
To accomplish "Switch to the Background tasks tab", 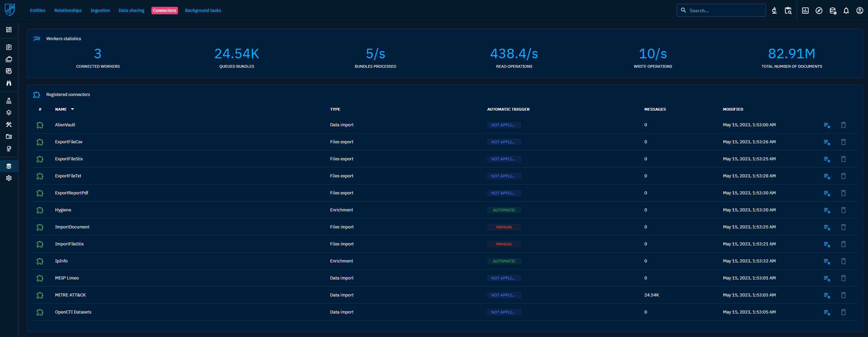I will [x=203, y=11].
